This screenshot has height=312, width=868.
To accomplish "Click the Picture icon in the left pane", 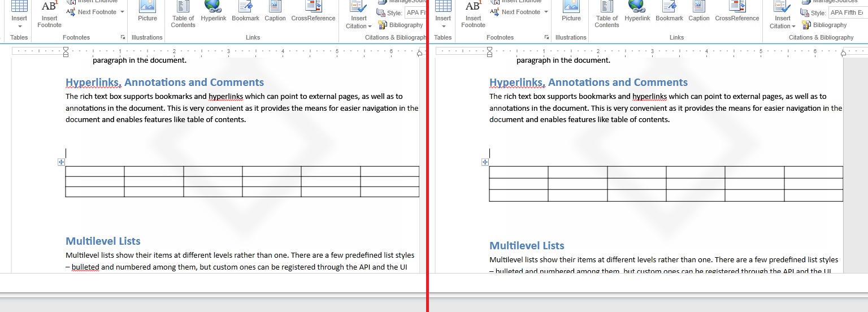I will tap(147, 6).
